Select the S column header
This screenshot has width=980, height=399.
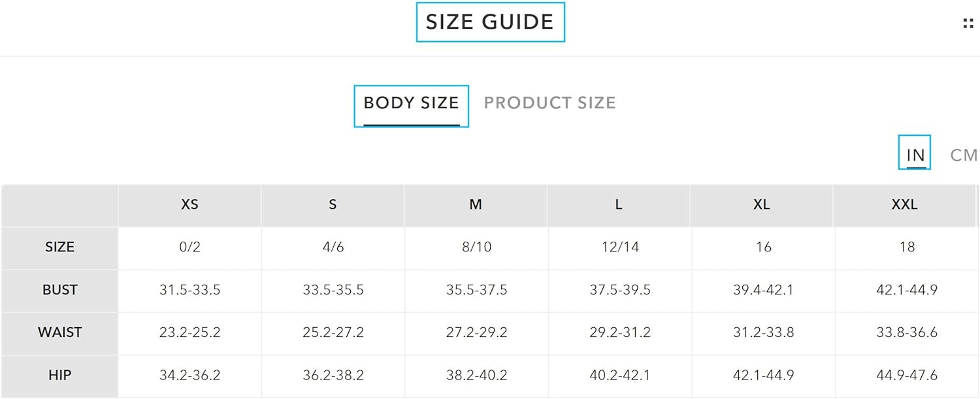(333, 205)
